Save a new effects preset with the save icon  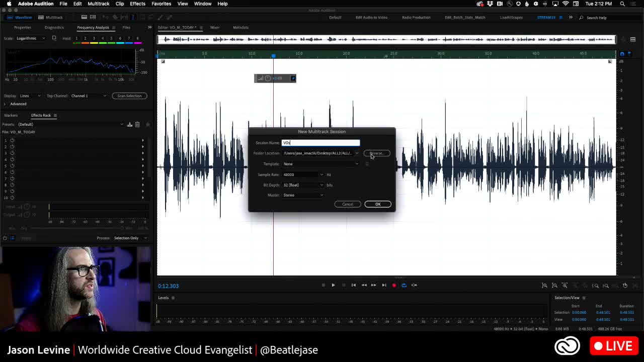(129, 124)
